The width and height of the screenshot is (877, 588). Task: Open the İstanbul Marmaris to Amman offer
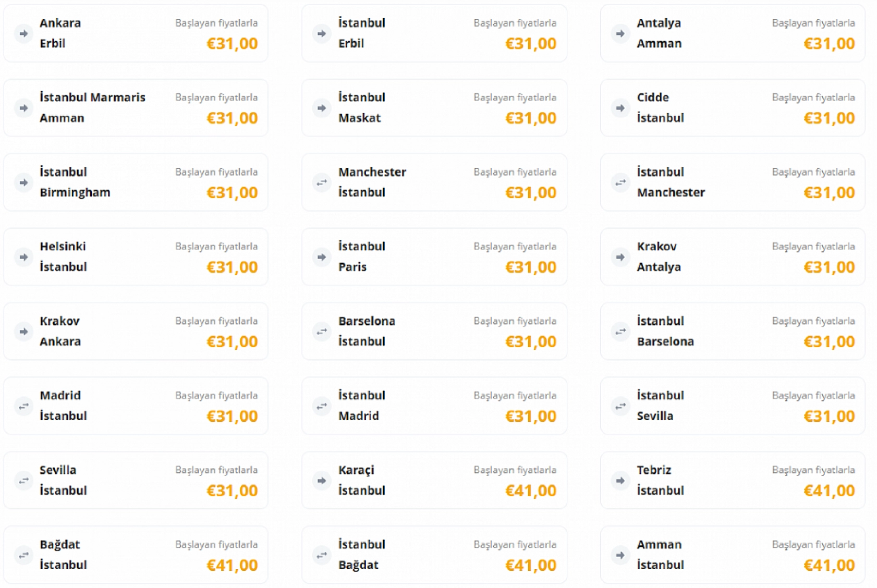[x=136, y=108]
